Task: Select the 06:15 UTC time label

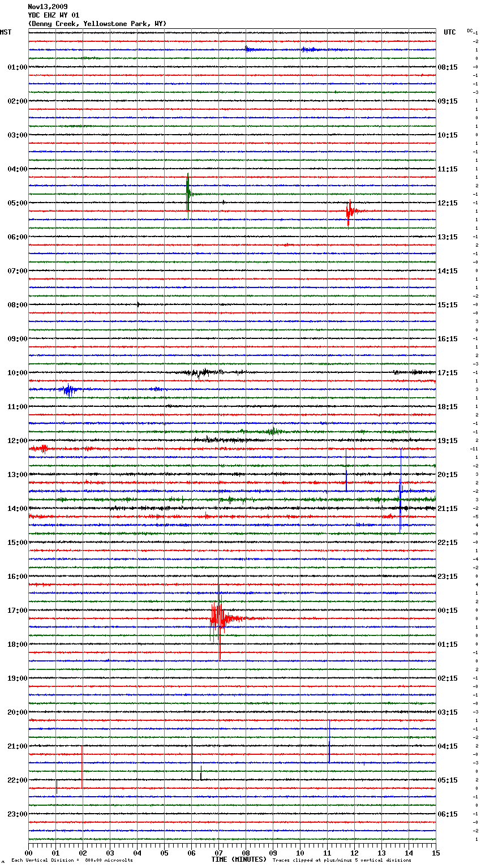Action: tap(448, 814)
